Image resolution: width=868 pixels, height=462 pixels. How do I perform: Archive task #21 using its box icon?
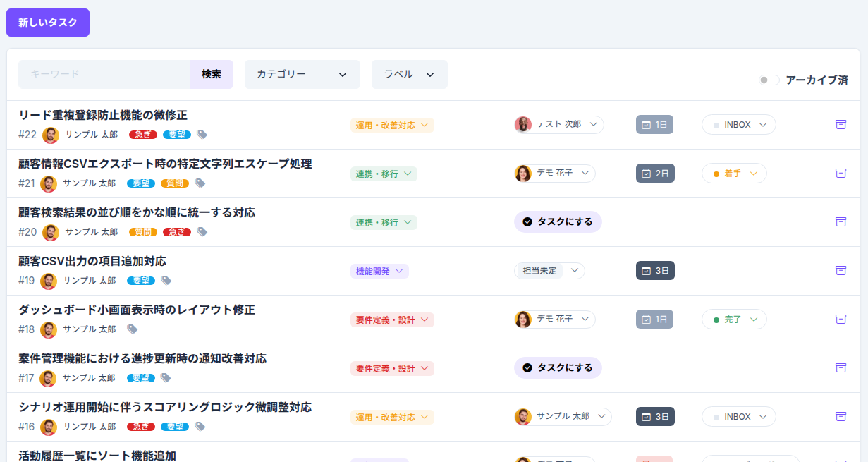[841, 173]
